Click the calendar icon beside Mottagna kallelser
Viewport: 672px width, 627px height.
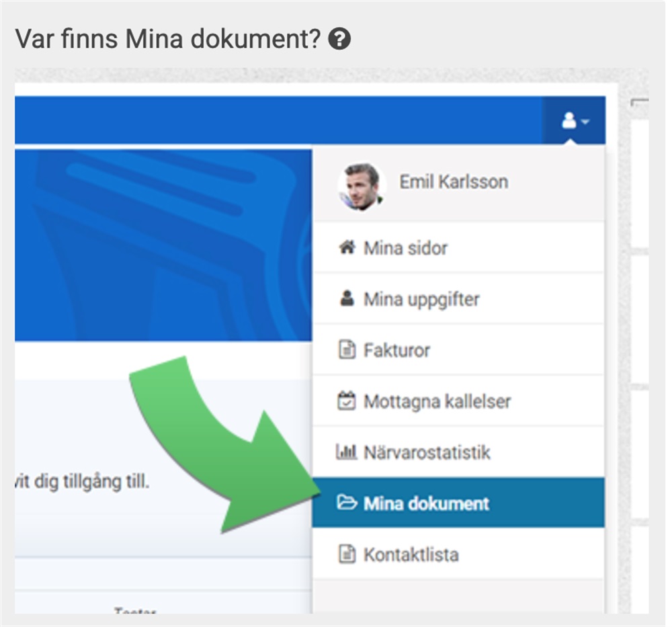point(346,401)
